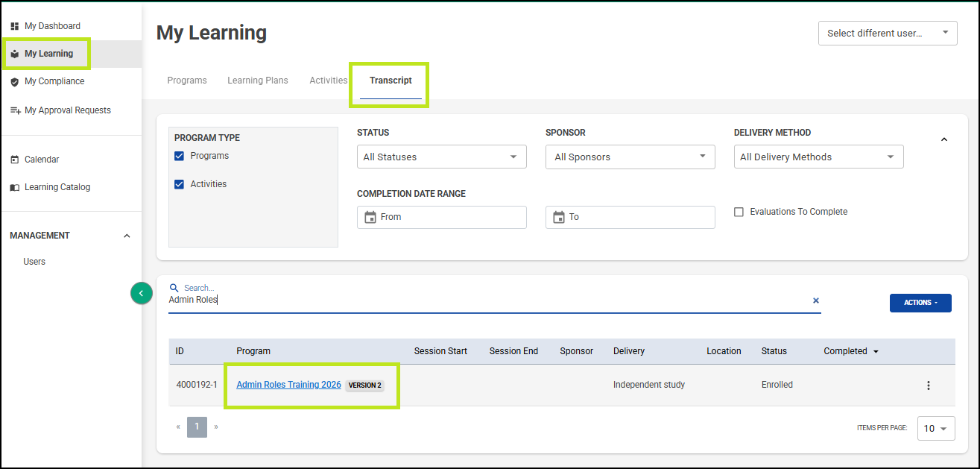Uncheck the Programs checkbox
The width and height of the screenshot is (980, 469).
[x=179, y=156]
